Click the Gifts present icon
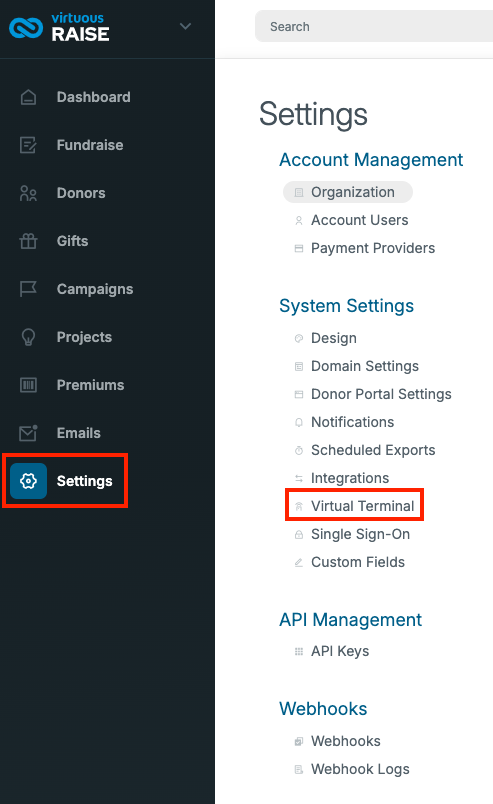 (28, 241)
